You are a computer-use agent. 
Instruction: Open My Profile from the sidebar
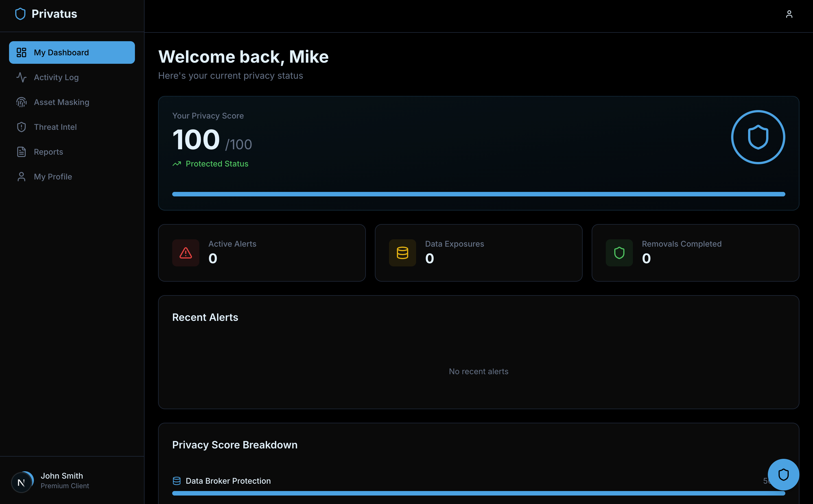coord(53,177)
